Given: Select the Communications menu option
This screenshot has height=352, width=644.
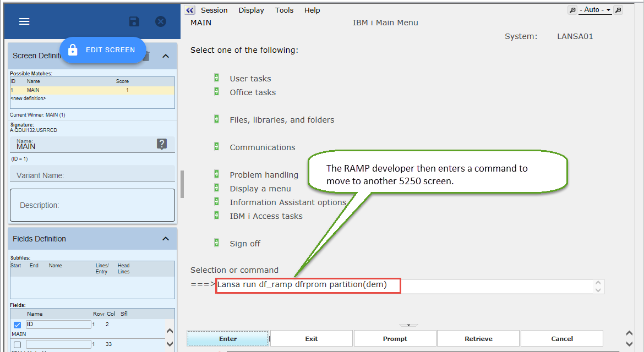Looking at the screenshot, I should click(x=263, y=147).
